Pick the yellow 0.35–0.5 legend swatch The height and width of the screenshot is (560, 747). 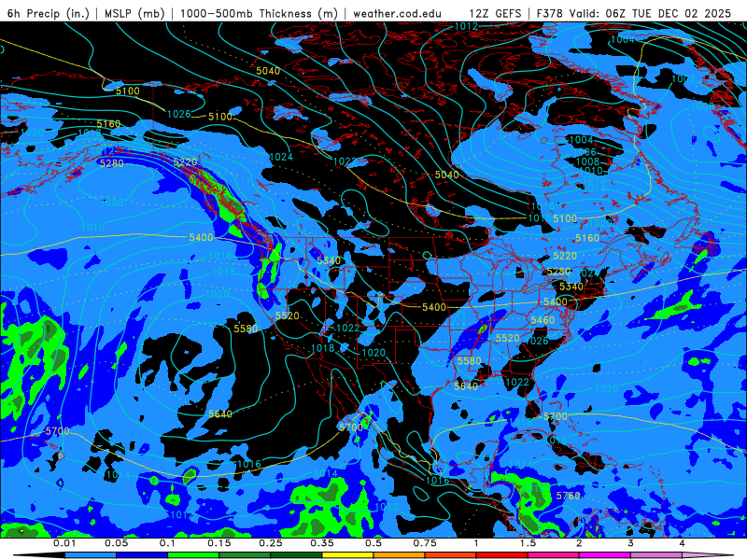pyautogui.click(x=347, y=555)
